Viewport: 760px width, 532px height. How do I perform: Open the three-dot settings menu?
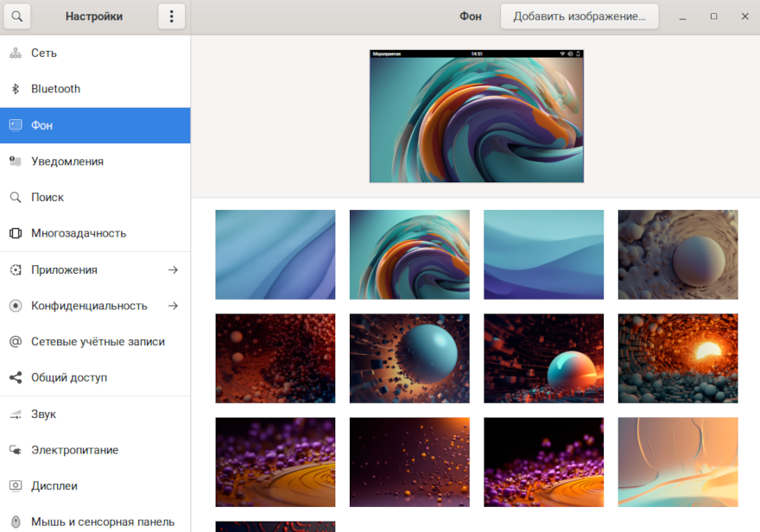(171, 16)
